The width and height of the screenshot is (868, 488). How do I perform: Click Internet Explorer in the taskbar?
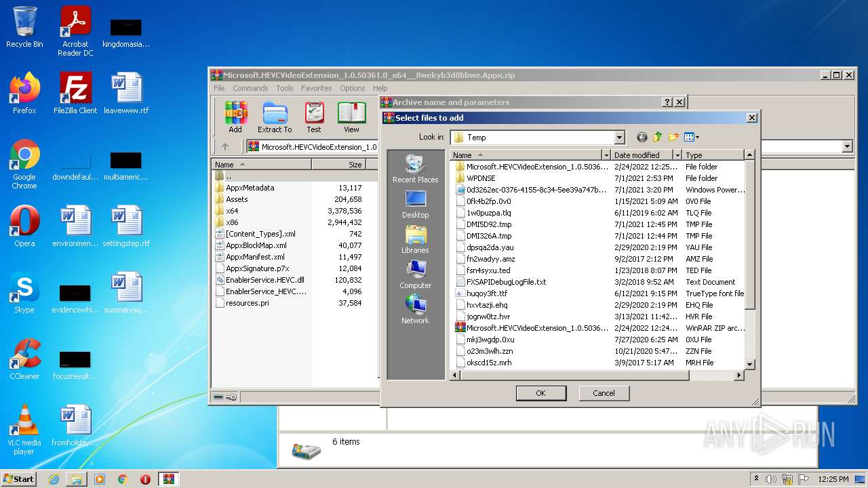54,479
